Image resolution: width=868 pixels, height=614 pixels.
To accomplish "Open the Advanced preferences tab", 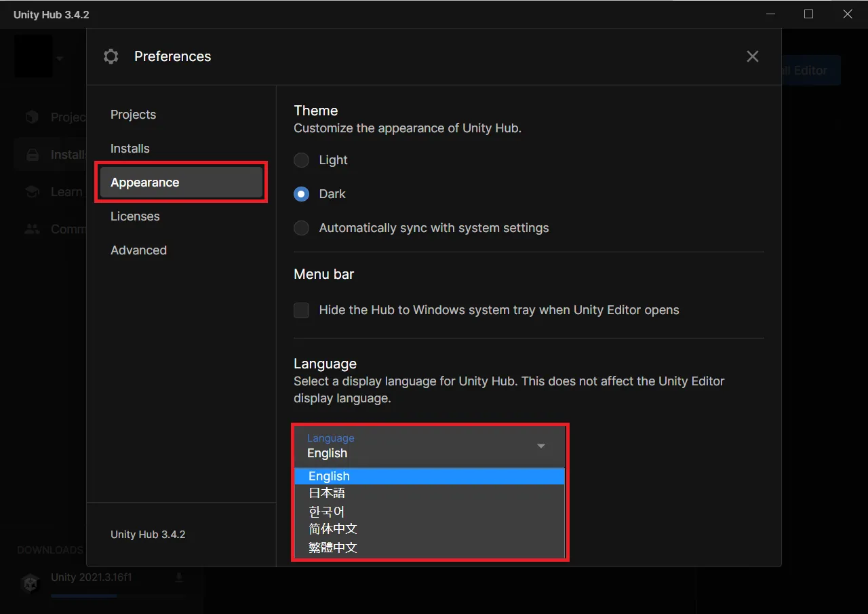I will click(138, 250).
